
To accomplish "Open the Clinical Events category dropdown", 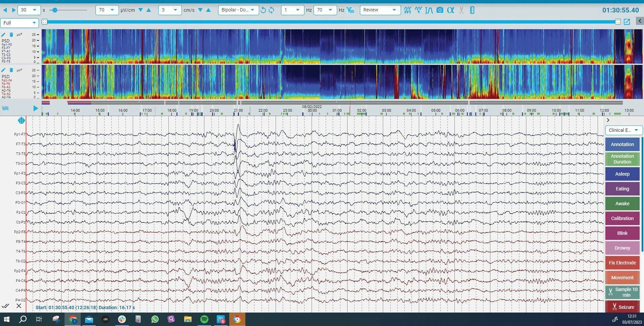I will click(624, 130).
